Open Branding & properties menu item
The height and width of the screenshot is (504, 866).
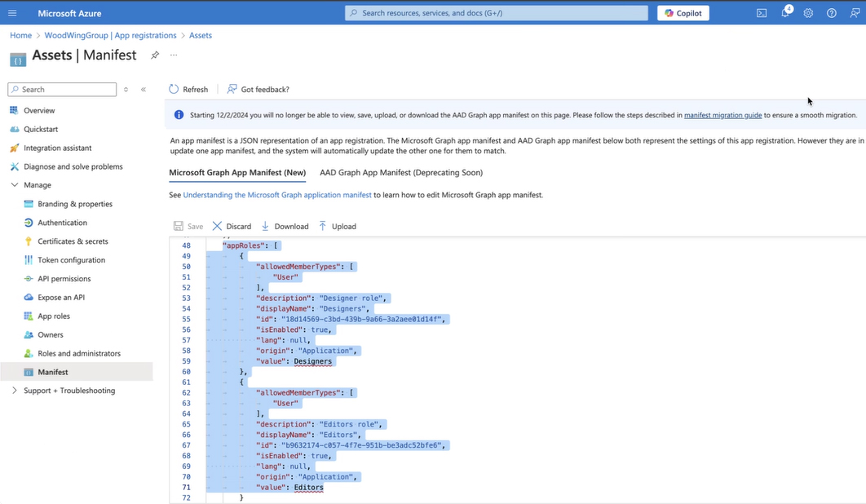pyautogui.click(x=75, y=204)
